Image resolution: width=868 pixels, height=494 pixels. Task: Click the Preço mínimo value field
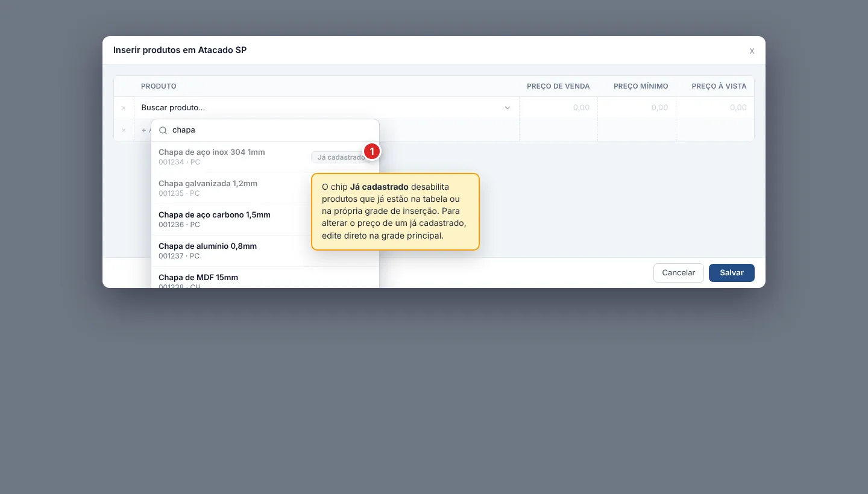click(637, 108)
